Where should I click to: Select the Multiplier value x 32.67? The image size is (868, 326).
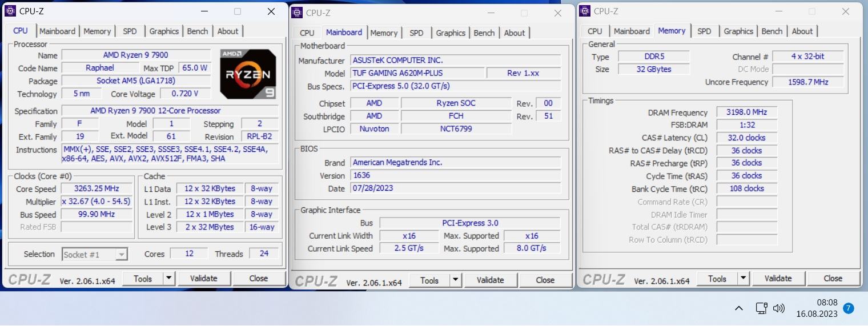click(x=95, y=202)
